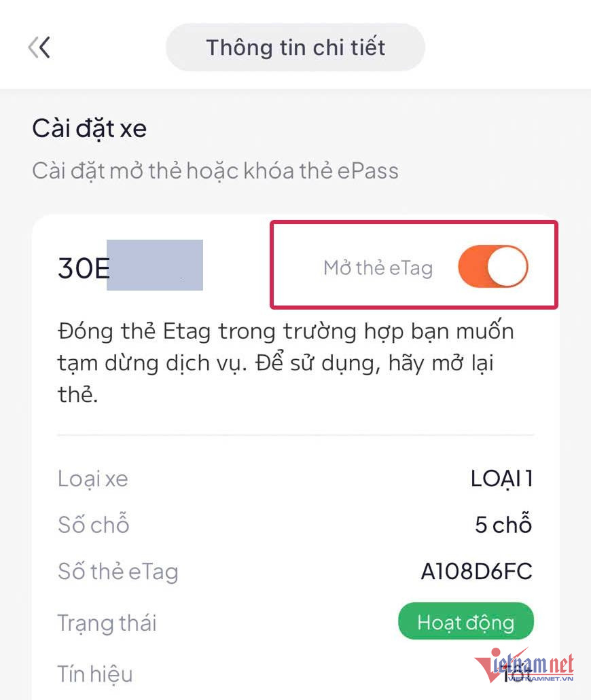Select the vehicle plate number 30E
Viewport: 591px width, 700px height.
coord(82,265)
